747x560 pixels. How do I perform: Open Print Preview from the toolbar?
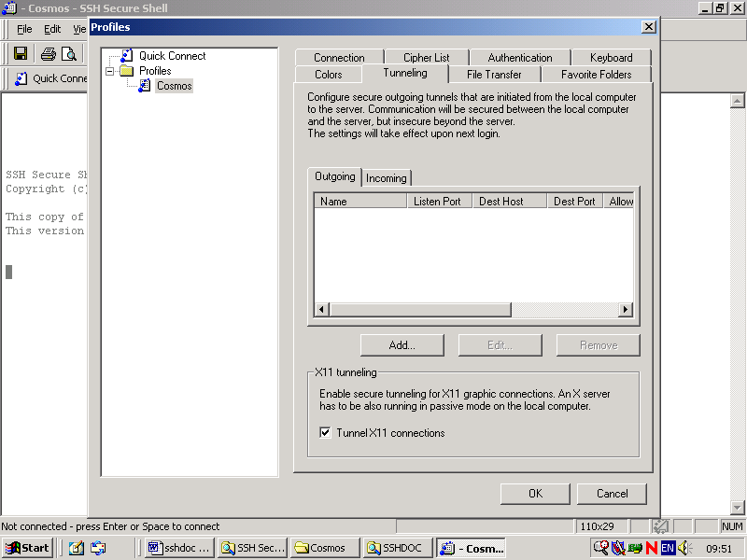point(68,54)
